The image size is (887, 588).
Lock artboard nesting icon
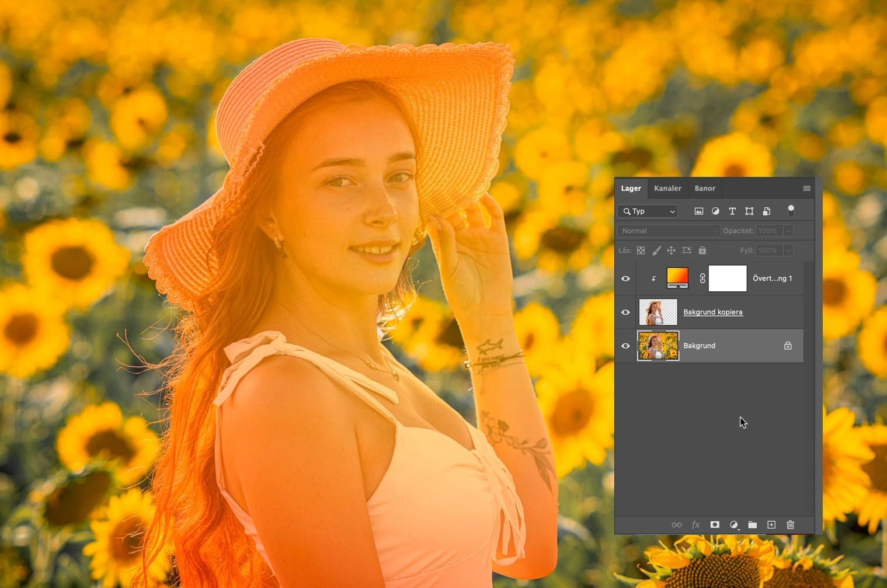click(x=687, y=250)
